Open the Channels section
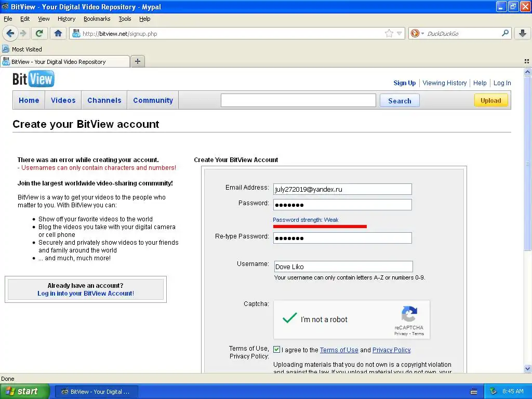 [104, 100]
